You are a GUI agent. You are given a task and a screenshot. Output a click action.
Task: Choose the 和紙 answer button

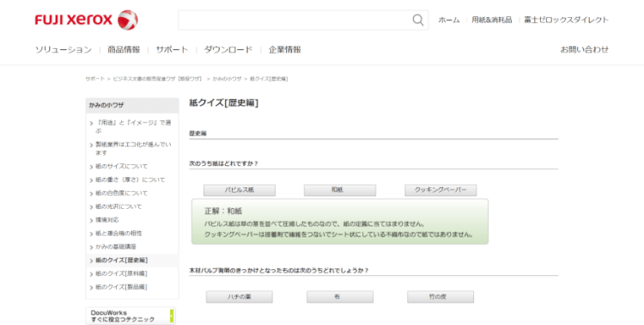click(340, 190)
